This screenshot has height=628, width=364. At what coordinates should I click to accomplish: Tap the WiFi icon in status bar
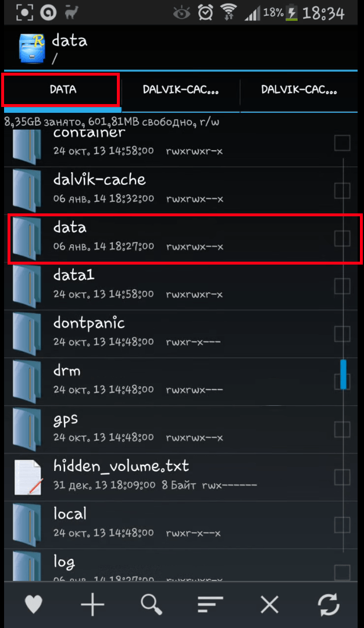point(229,13)
